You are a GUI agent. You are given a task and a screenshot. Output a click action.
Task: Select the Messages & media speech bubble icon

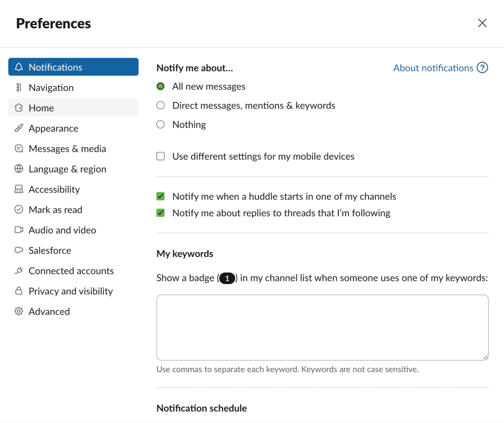[18, 148]
